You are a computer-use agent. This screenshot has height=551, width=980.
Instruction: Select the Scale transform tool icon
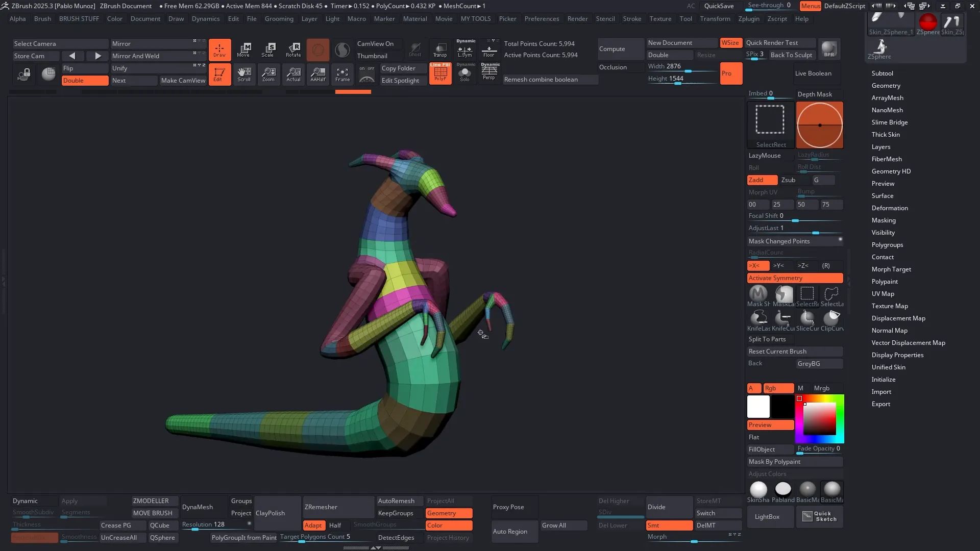pos(268,49)
